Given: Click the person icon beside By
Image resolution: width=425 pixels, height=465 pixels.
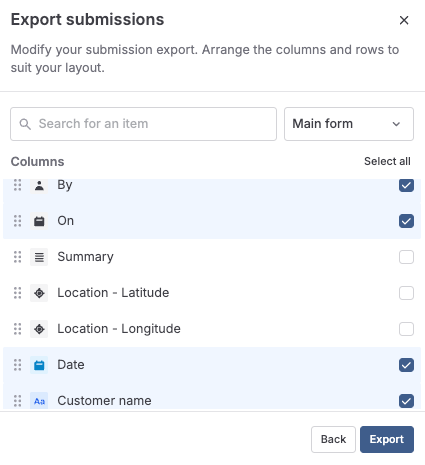Looking at the screenshot, I should click(39, 185).
